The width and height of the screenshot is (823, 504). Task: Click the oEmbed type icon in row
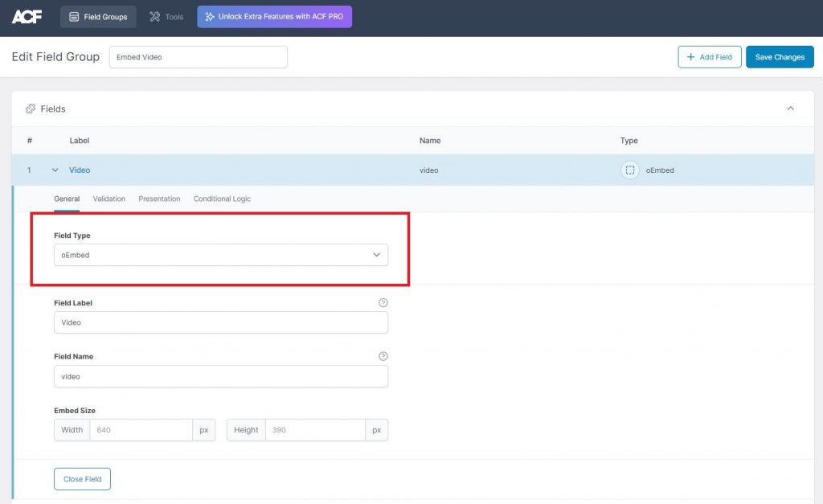tap(630, 170)
